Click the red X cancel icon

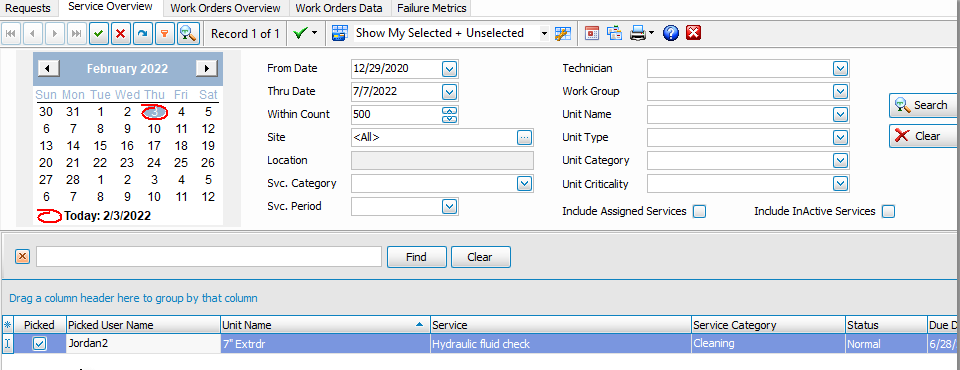tap(120, 34)
